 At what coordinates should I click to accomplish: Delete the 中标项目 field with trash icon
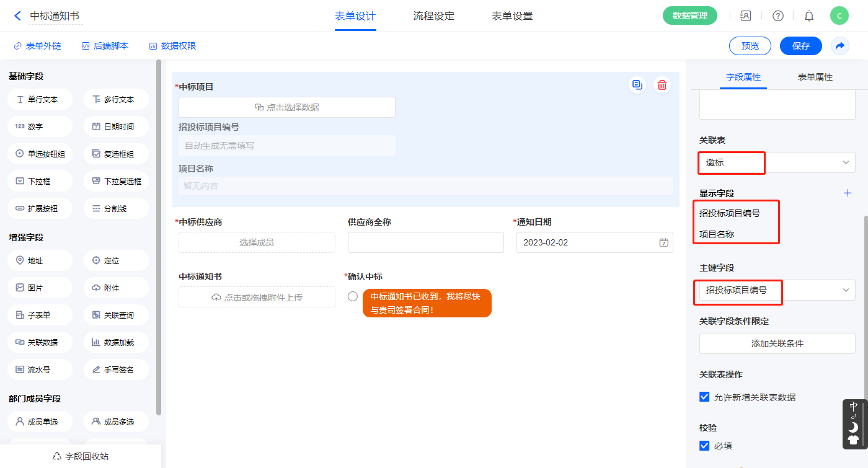[662, 85]
